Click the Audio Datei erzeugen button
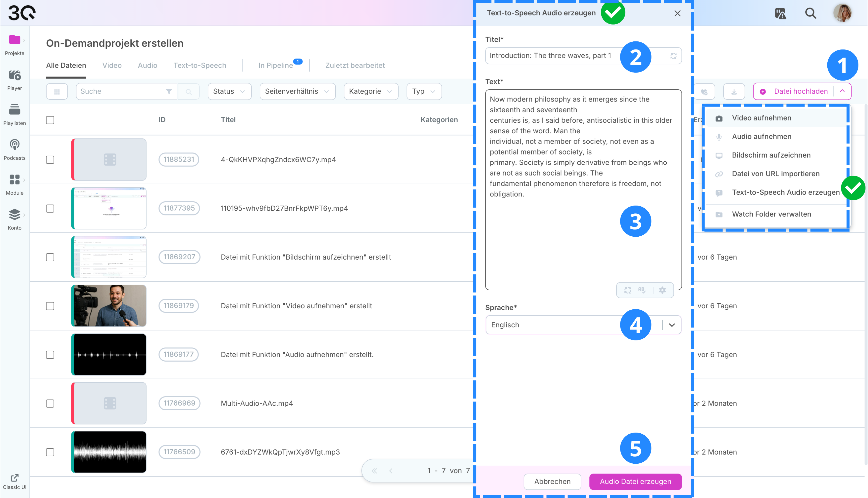This screenshot has width=868, height=498. point(635,481)
